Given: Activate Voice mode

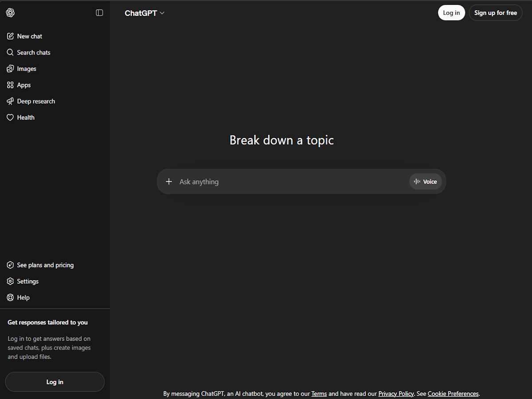Looking at the screenshot, I should tap(425, 181).
